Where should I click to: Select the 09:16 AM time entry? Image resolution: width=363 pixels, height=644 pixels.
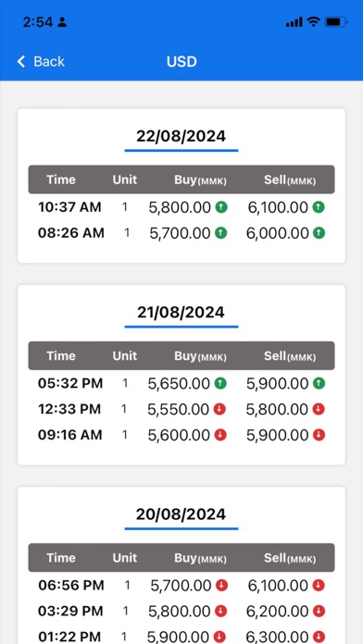(69, 435)
